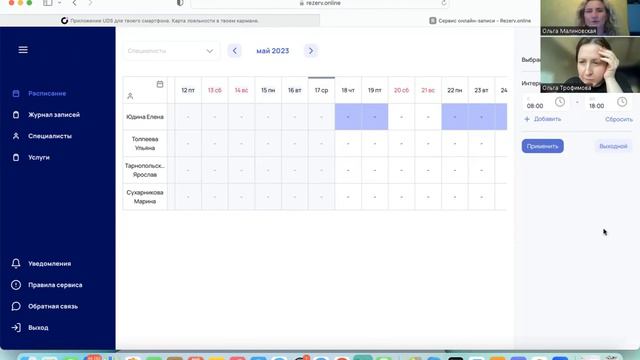Expand the Специалисты dropdown filter
The width and height of the screenshot is (640, 360).
171,51
